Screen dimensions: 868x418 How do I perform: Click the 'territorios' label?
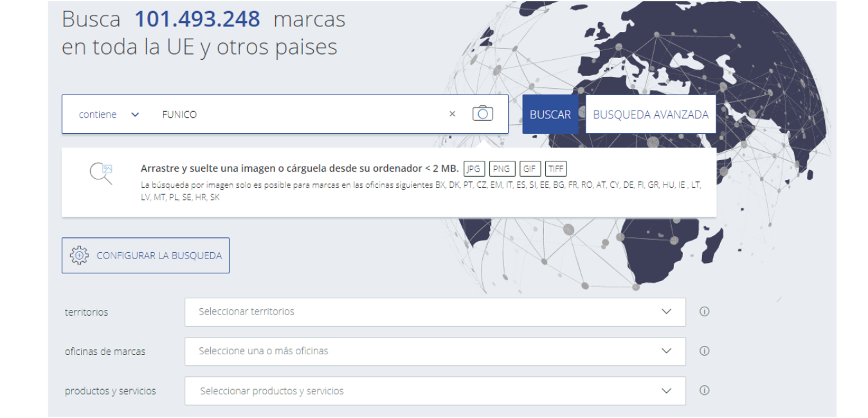86,312
